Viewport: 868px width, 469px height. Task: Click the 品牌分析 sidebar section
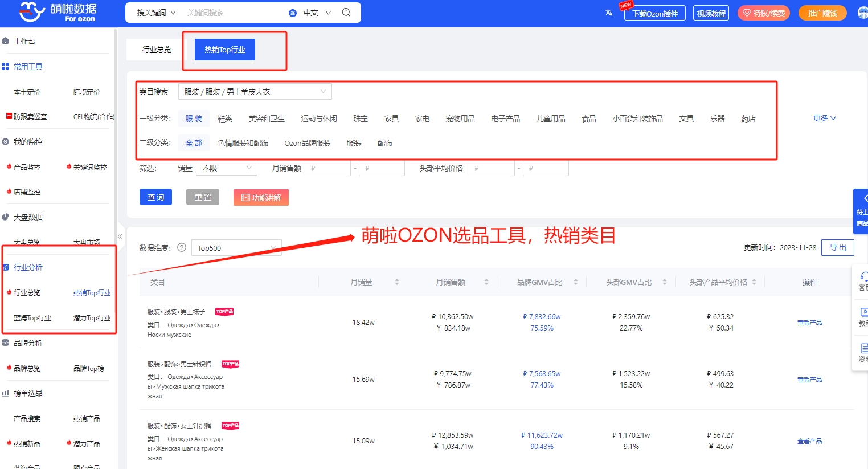(27, 343)
